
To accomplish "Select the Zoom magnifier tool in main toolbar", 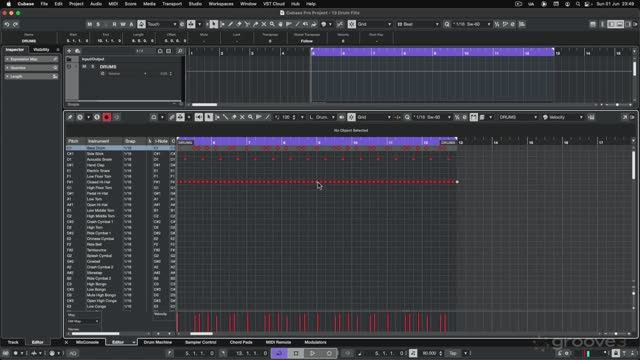I will point(272,24).
